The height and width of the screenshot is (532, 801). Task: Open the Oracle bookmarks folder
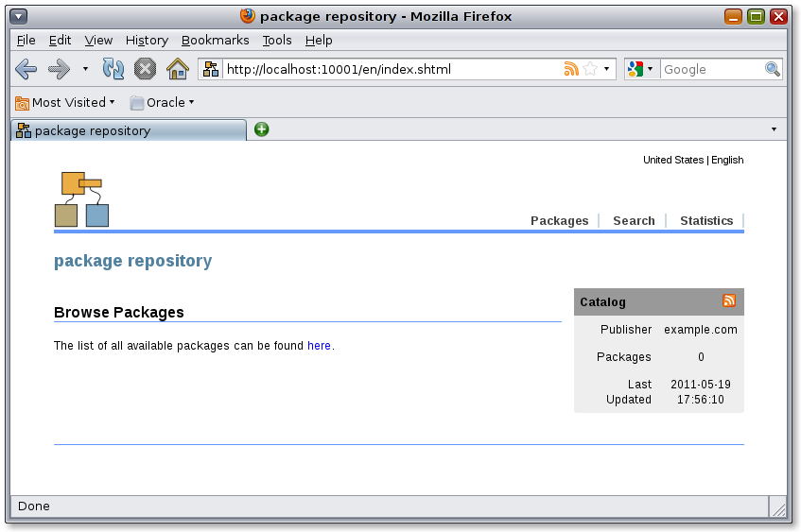point(162,102)
